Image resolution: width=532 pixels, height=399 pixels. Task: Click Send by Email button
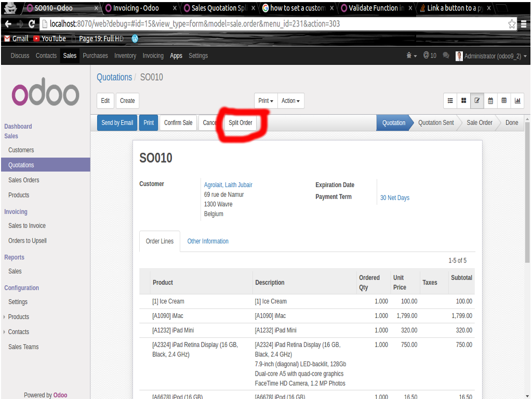[117, 123]
